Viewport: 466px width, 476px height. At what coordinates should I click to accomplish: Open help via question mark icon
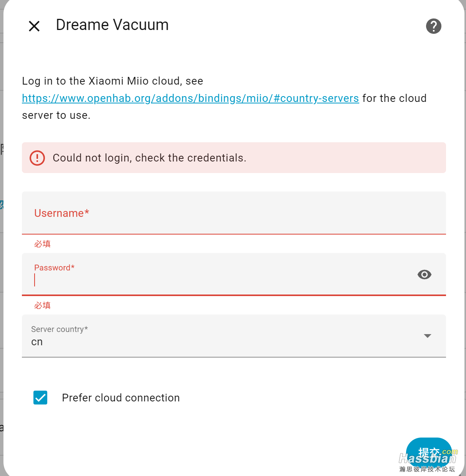pyautogui.click(x=433, y=26)
